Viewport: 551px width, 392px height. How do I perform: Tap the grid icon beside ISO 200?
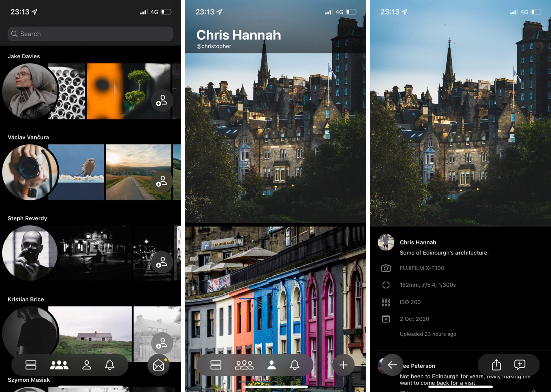386,302
